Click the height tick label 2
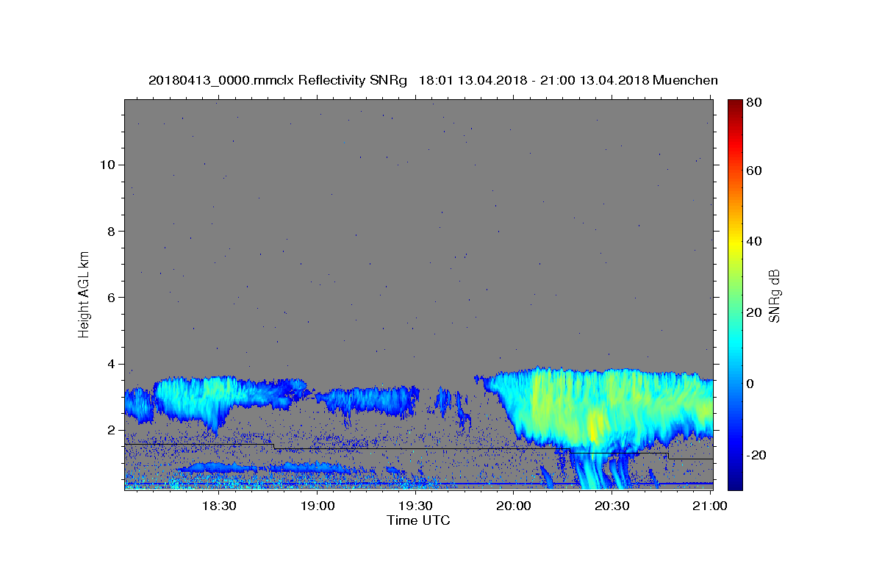 111,430
